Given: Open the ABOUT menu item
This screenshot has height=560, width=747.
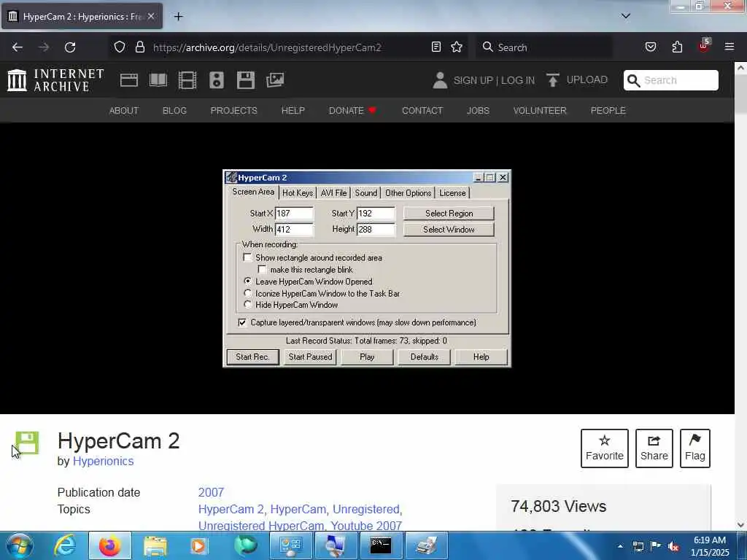Looking at the screenshot, I should click(124, 111).
